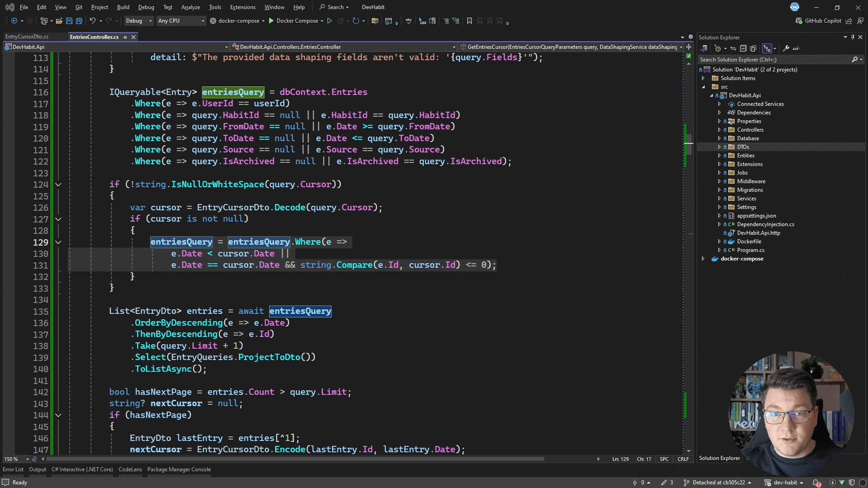Screen dimensions: 868x488
Task: Switch to the EntryCursorDto.cs tab
Action: pos(27,37)
